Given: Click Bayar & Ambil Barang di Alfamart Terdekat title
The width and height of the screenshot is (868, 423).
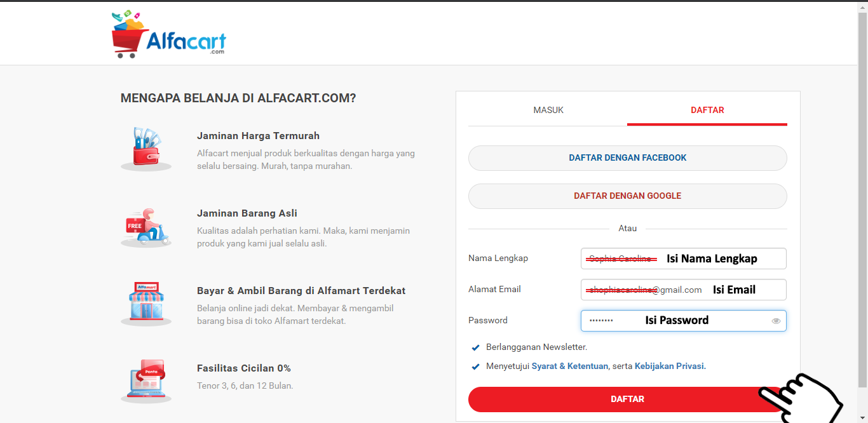Looking at the screenshot, I should 301,291.
